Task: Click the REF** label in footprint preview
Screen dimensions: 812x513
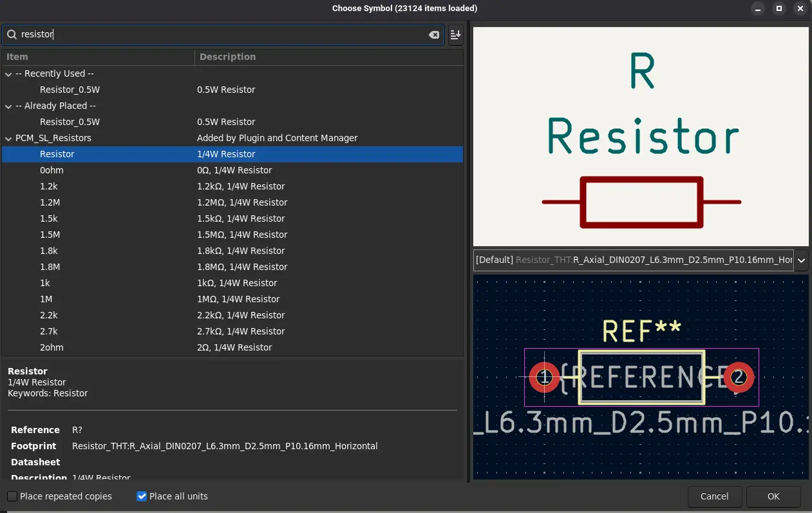Action: click(641, 330)
